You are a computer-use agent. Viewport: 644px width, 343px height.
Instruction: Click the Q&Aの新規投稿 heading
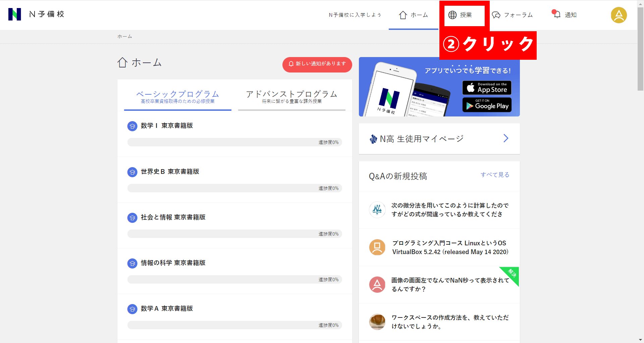[x=398, y=176]
